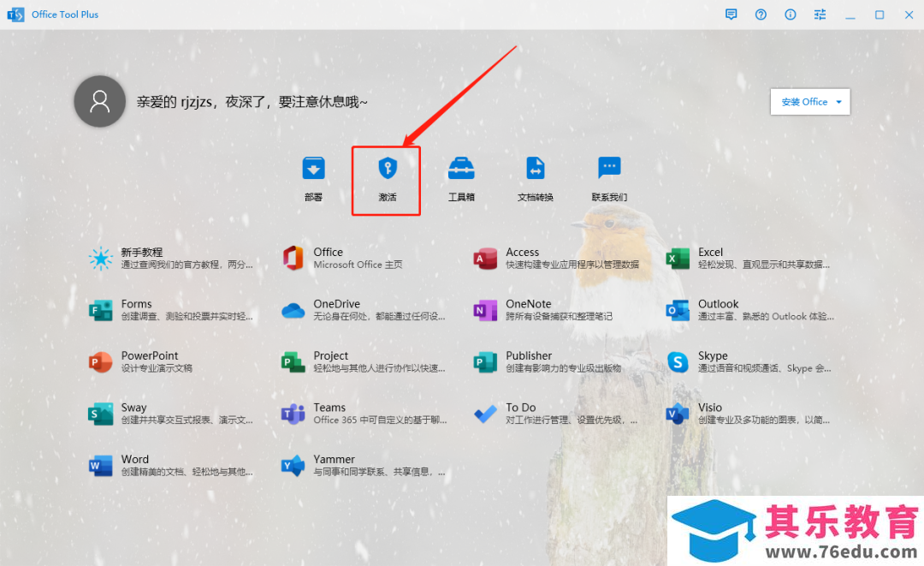Click the Microsoft Office 主页 description
This screenshot has width=924, height=566.
[358, 265]
